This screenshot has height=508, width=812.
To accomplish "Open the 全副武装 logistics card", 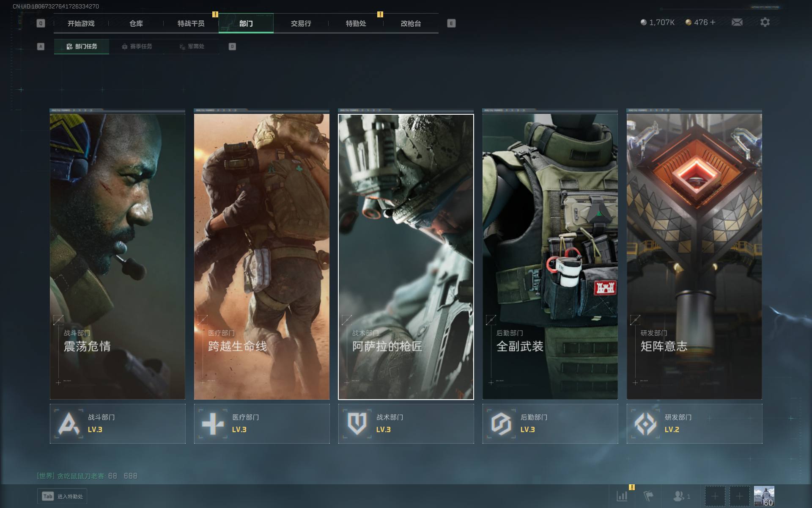I will pos(550,257).
